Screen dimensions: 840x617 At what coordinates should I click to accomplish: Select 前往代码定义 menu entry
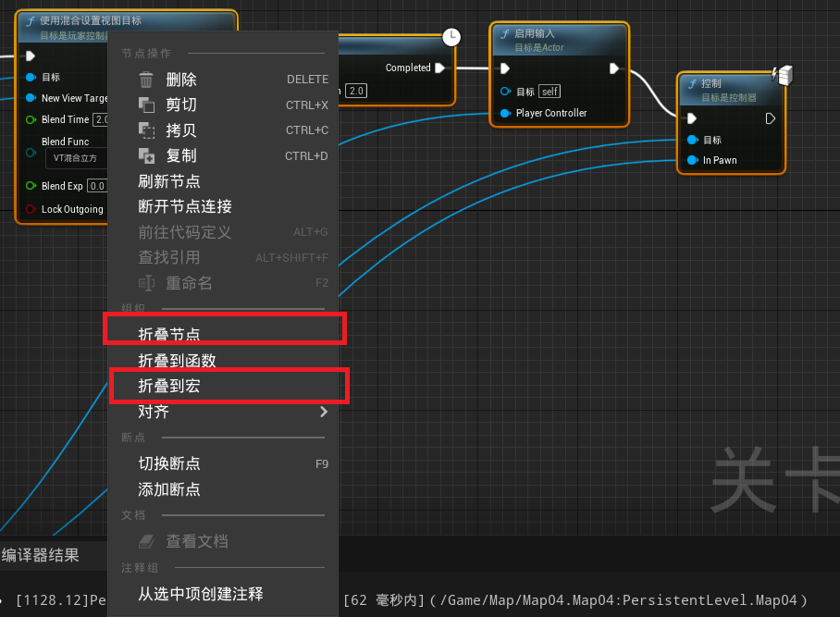pos(223,232)
